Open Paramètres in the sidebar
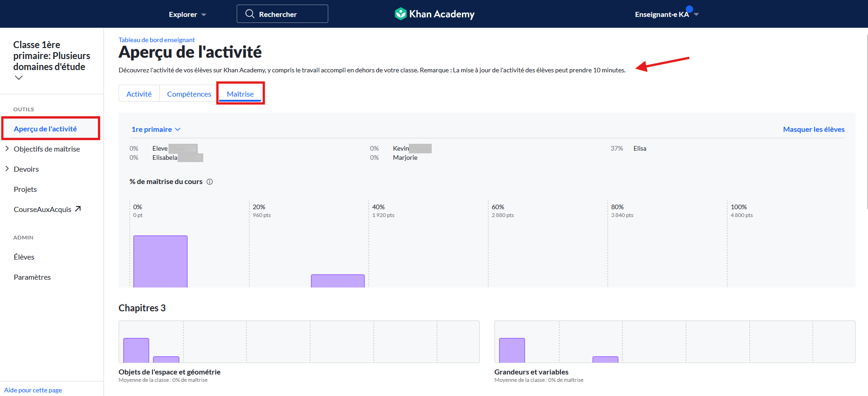 click(x=32, y=277)
